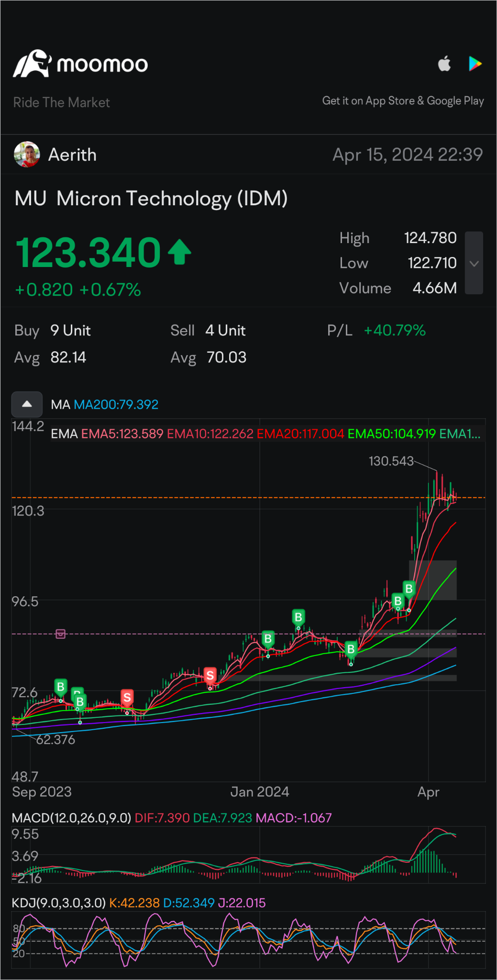Click the 'MA200:79.392' label
Screen dimensions: 497x980
point(116,404)
